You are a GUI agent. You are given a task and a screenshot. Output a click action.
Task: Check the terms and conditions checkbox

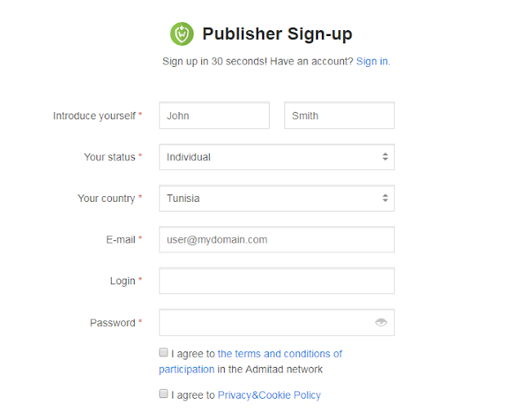pos(163,353)
